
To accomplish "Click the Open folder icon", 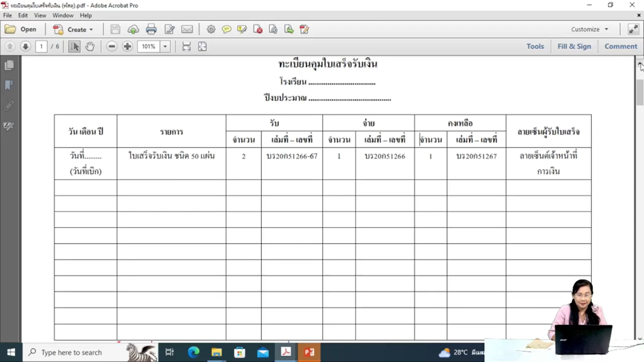I will 10,29.
